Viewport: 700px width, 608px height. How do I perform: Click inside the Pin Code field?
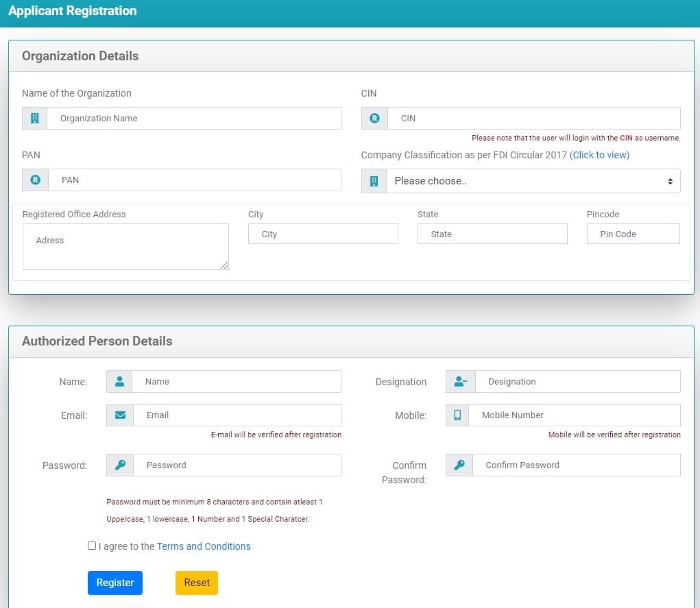click(633, 234)
